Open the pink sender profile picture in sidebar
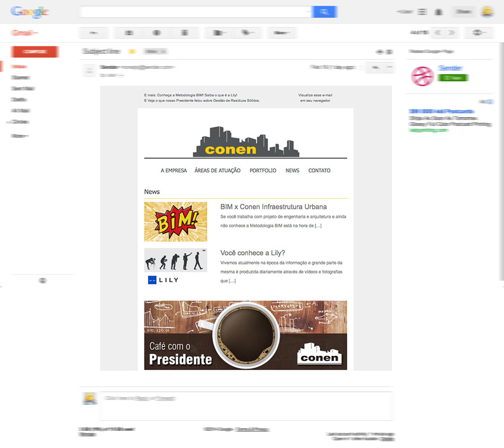 click(x=422, y=76)
